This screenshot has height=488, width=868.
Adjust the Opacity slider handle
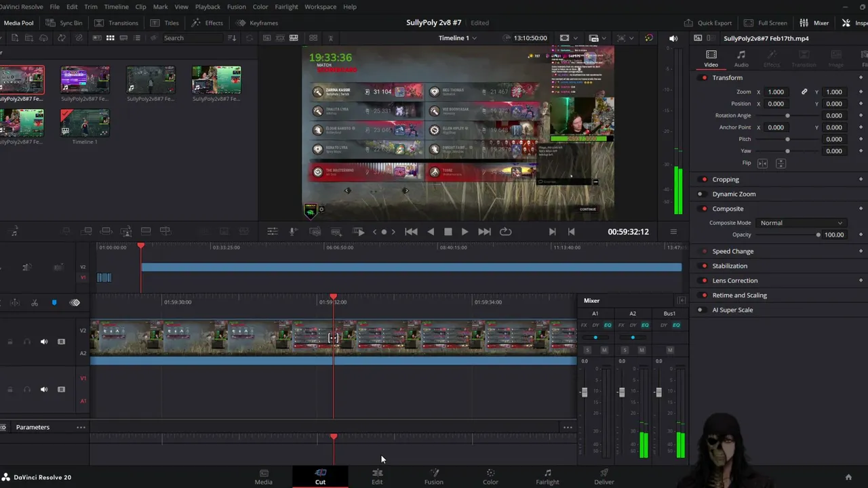818,235
